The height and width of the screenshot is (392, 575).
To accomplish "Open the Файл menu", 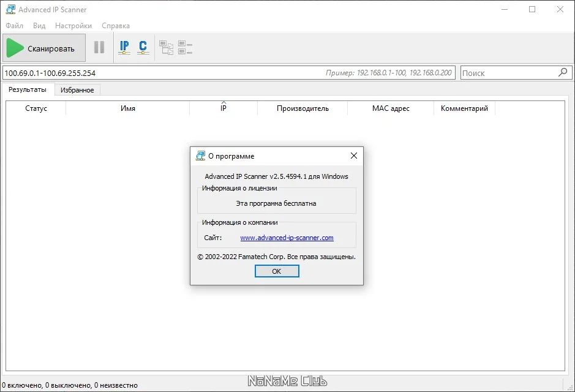I will [x=14, y=26].
